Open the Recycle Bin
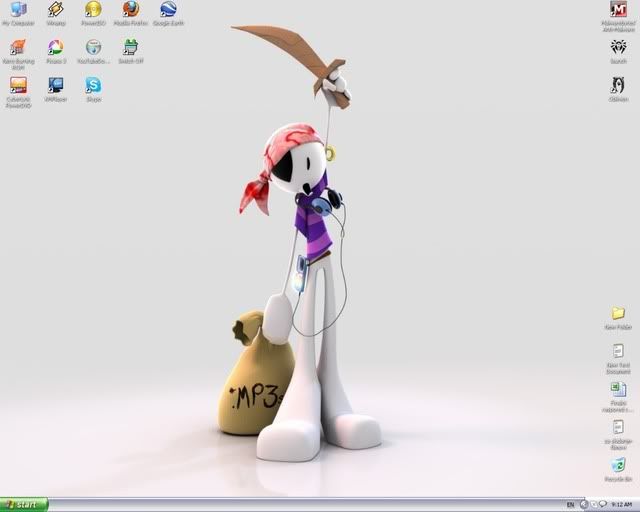The width and height of the screenshot is (640, 512). (x=618, y=465)
